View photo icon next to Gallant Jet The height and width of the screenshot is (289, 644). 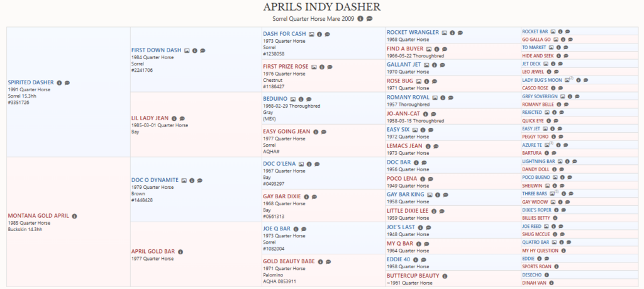click(426, 65)
